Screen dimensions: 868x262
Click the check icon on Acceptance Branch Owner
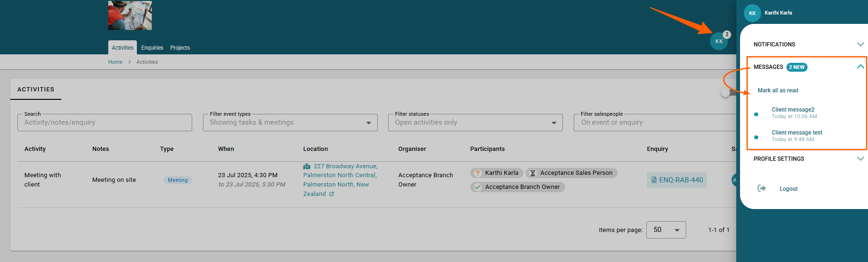click(478, 187)
